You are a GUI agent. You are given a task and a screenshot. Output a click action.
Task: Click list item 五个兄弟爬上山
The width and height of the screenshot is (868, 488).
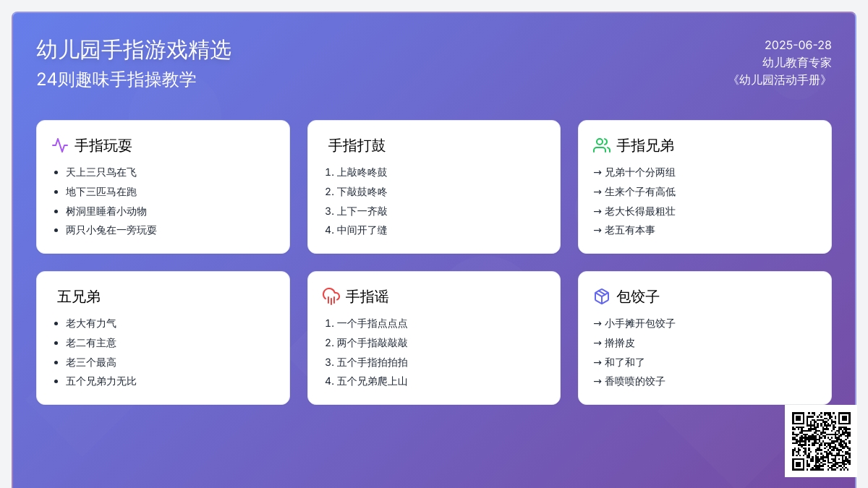372,381
